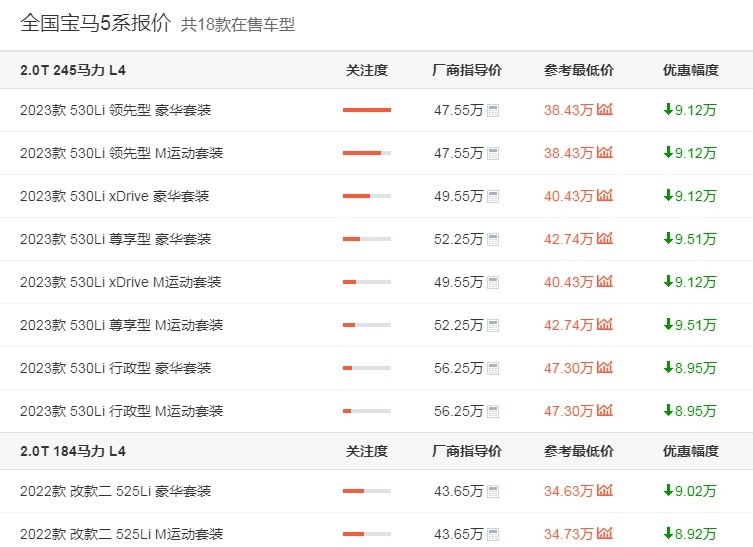
Task: Click lowest price 47.30万 for 行政型 豪华套装
Action: pos(569,368)
